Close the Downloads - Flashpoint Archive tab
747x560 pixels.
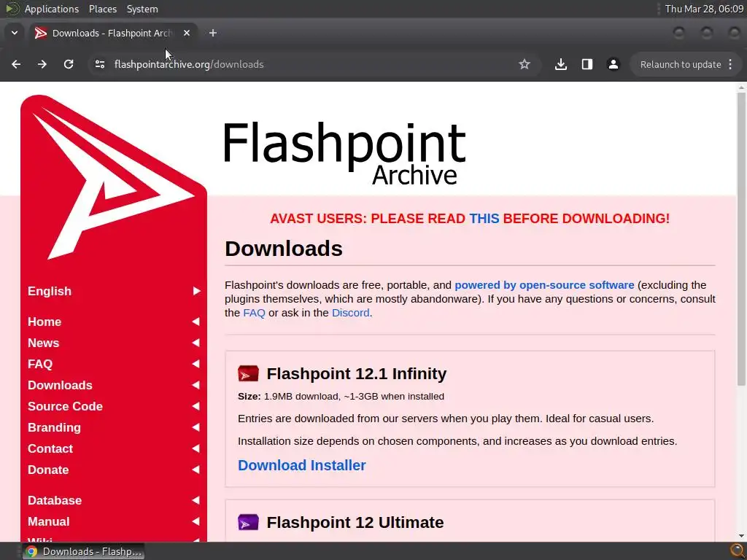pos(187,33)
